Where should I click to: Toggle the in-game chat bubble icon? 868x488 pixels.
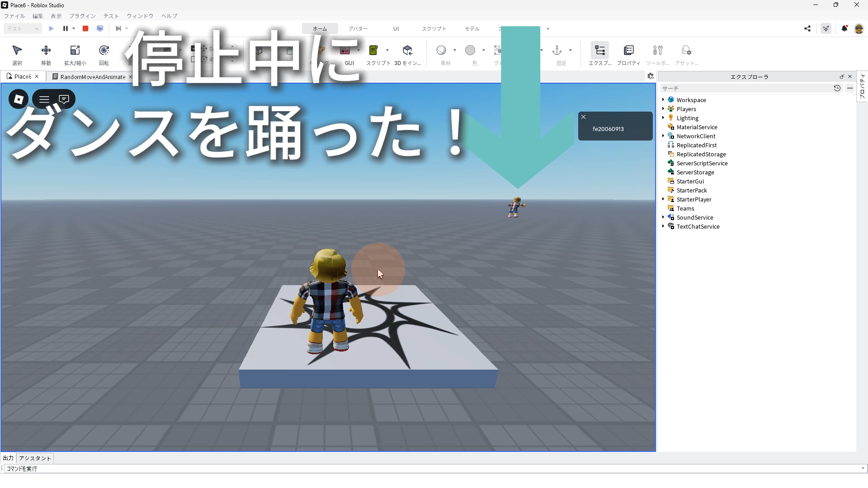(64, 99)
